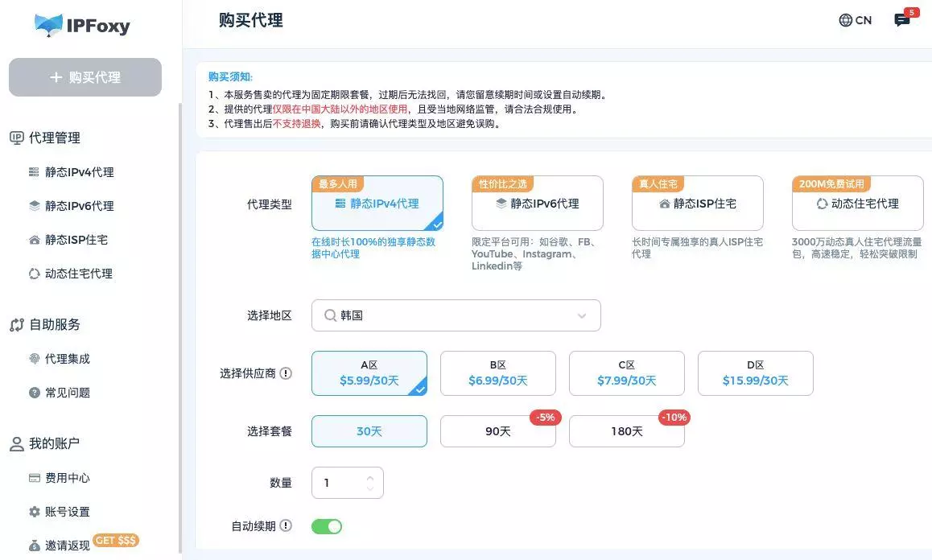932x560 pixels.
Task: Click the sidebar vertical scrollbar
Action: click(180, 327)
